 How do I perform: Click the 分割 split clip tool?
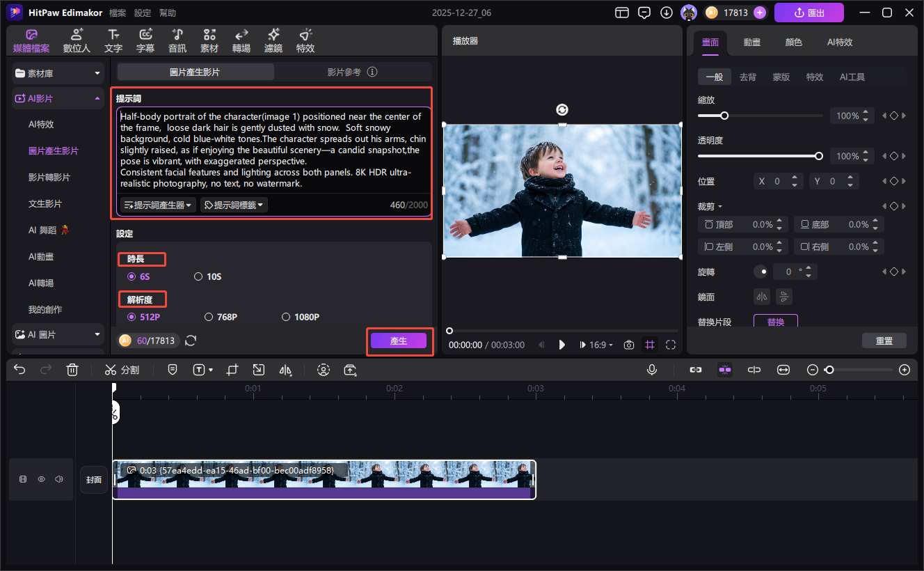click(122, 370)
